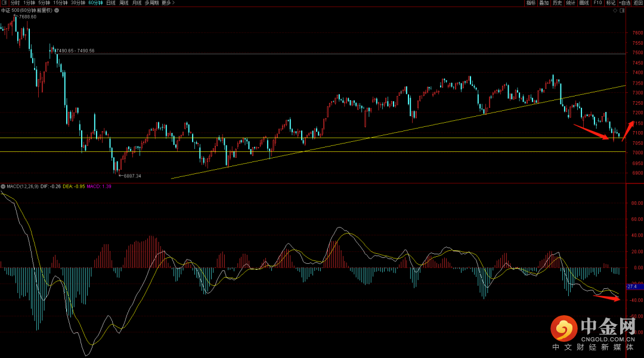Click the DEA: -0.95 value
The image size is (644, 358).
coord(74,186)
